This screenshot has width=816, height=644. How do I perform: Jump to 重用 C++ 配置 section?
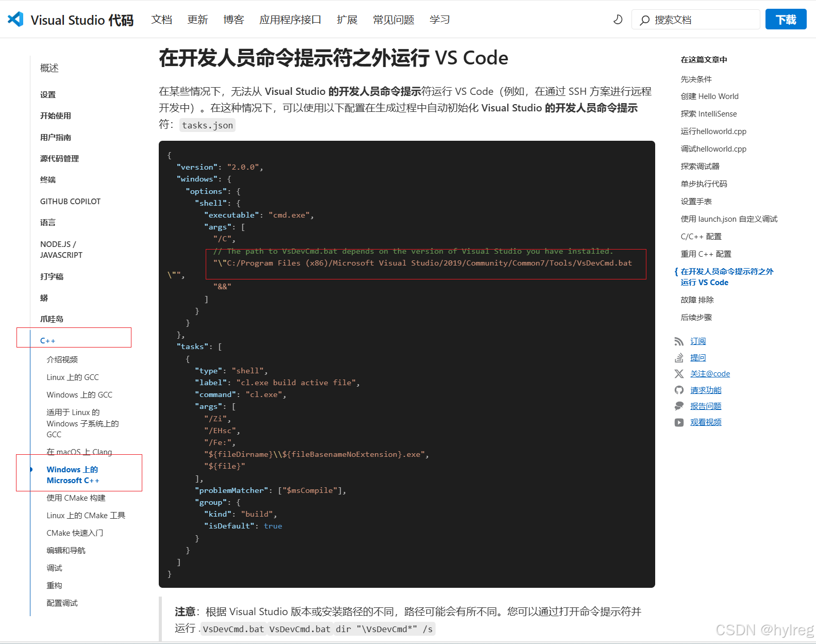click(x=706, y=254)
